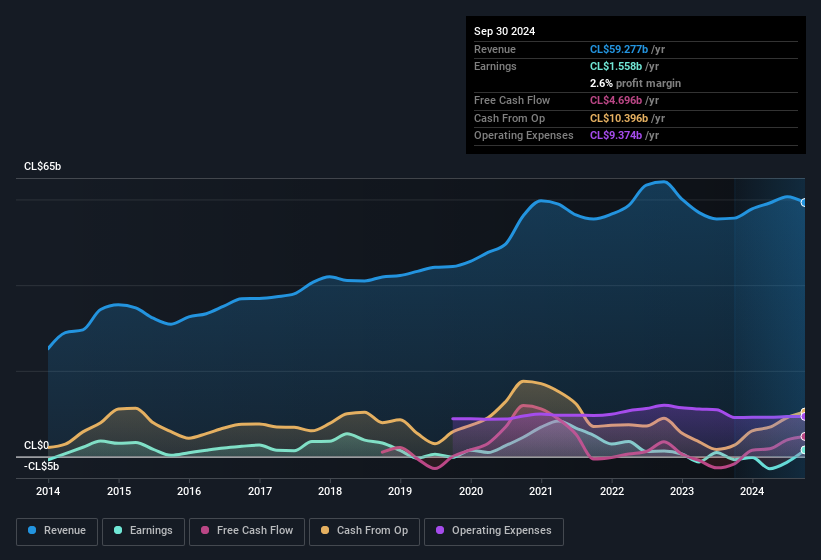The height and width of the screenshot is (560, 821).
Task: Click the 2017 x-axis label
Action: [x=260, y=491]
